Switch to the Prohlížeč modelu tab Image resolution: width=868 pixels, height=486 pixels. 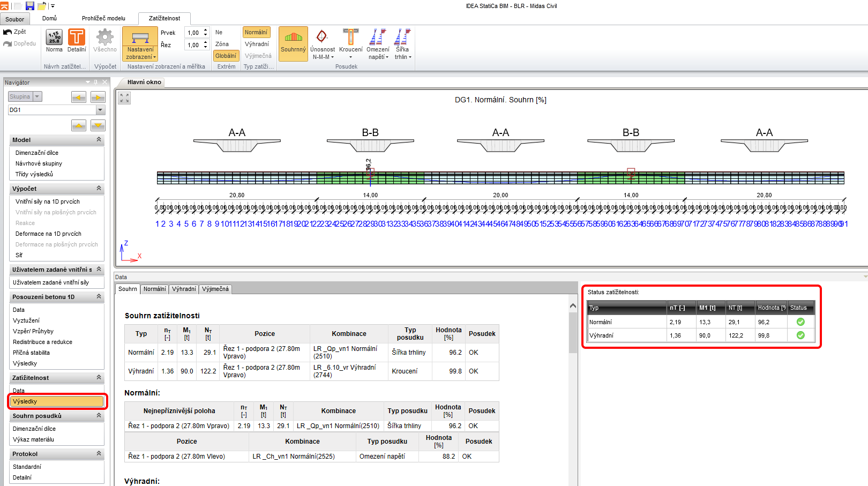click(103, 18)
